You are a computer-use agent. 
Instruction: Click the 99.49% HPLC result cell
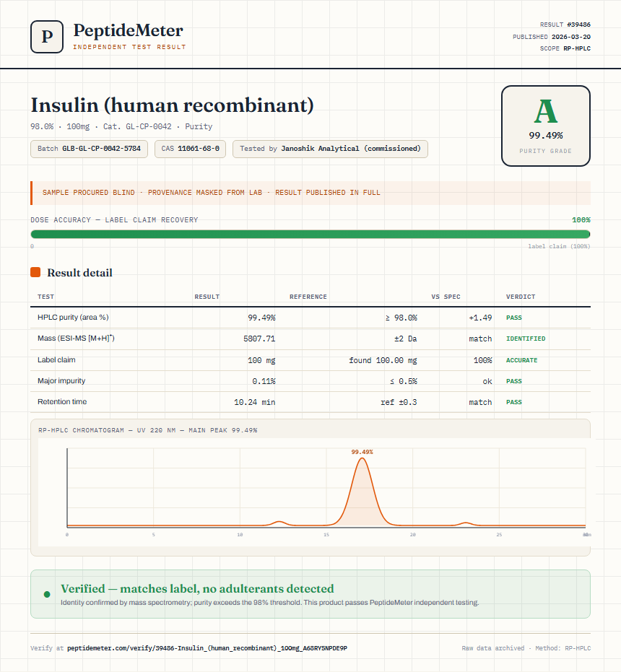pyautogui.click(x=261, y=318)
